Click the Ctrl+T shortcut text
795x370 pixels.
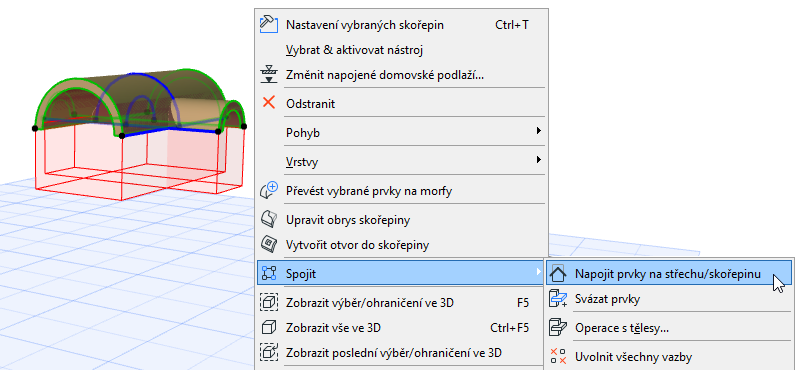(x=512, y=25)
